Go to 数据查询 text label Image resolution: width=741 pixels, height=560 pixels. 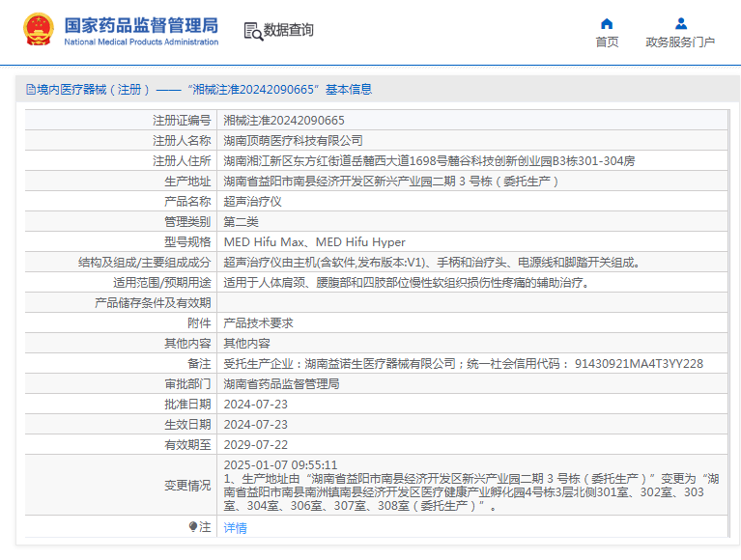tap(289, 31)
